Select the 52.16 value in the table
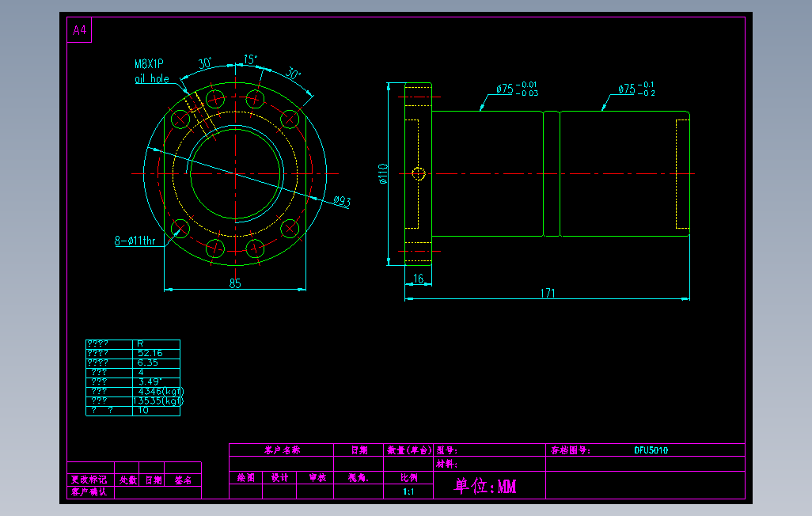 (150, 353)
